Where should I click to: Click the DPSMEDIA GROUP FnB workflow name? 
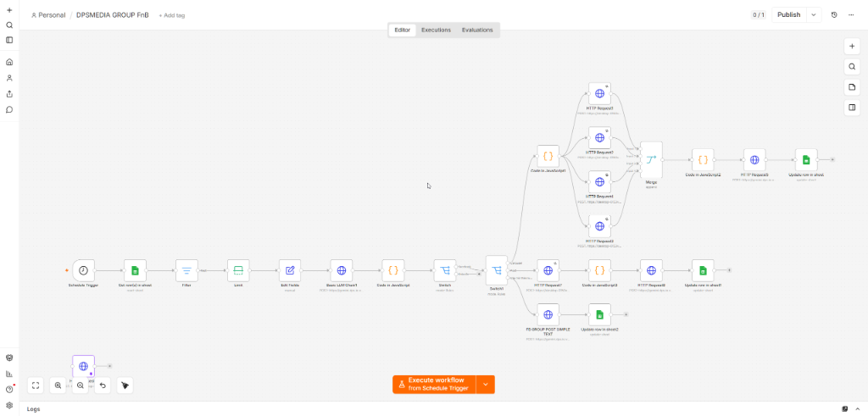[113, 15]
